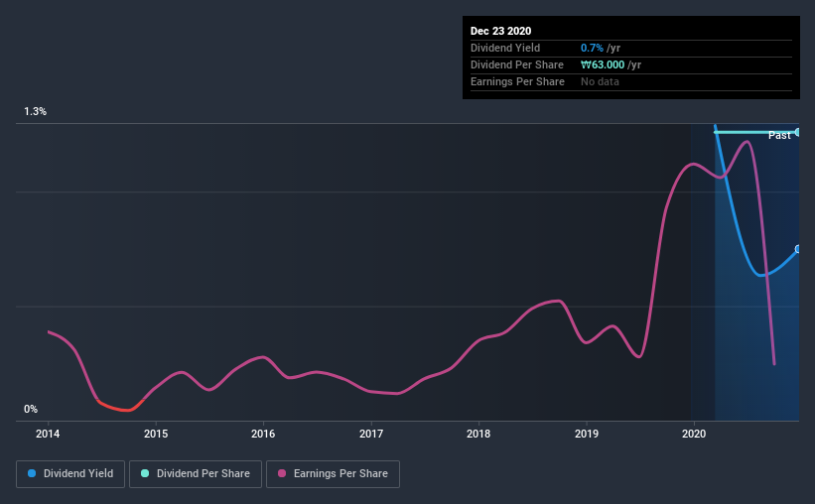815x504 pixels.
Task: Click the 2019 x-axis label
Action: [x=587, y=434]
